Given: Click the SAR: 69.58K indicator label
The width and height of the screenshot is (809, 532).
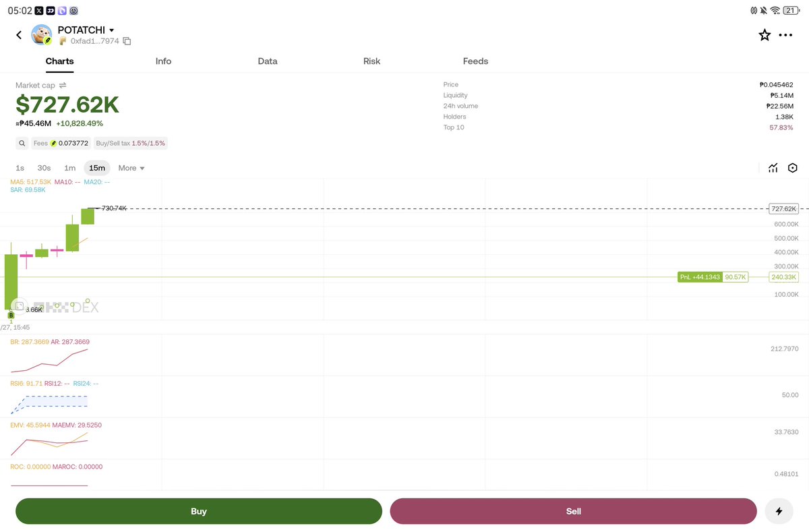Looking at the screenshot, I should coord(28,190).
